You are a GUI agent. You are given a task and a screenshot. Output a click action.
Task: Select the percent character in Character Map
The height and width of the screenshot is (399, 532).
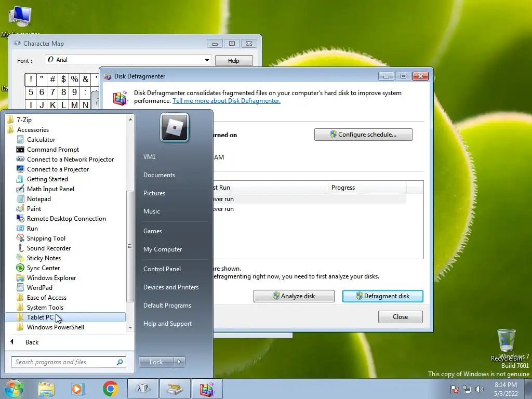[74, 79]
